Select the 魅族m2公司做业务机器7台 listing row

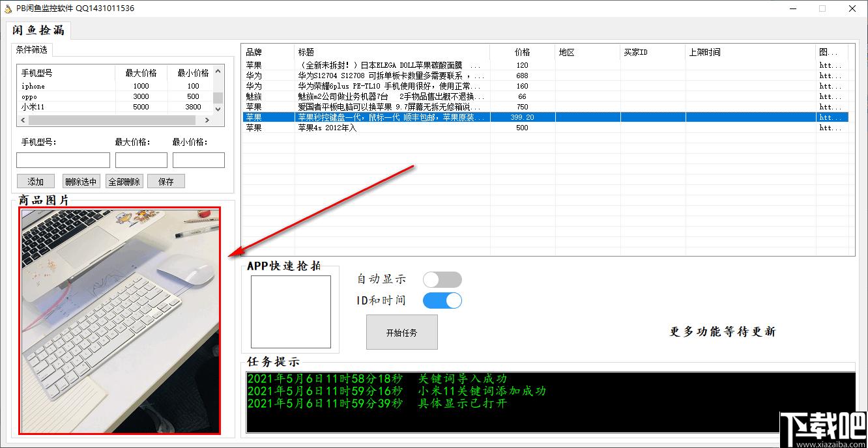[545, 96]
